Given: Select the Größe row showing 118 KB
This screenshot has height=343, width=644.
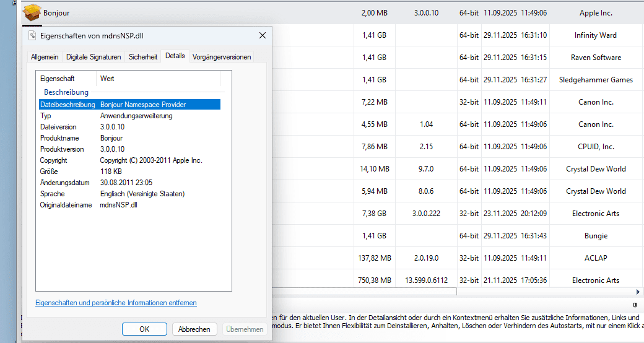Looking at the screenshot, I should pos(130,171).
